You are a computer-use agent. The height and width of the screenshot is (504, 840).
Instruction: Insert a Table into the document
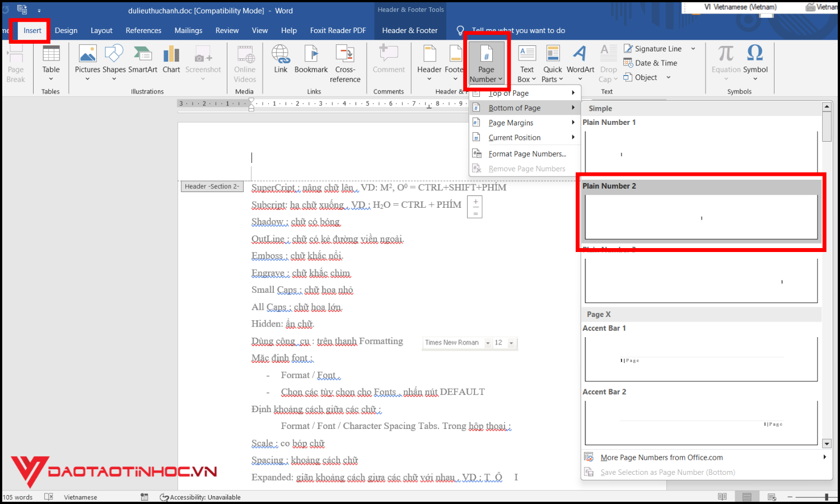51,62
